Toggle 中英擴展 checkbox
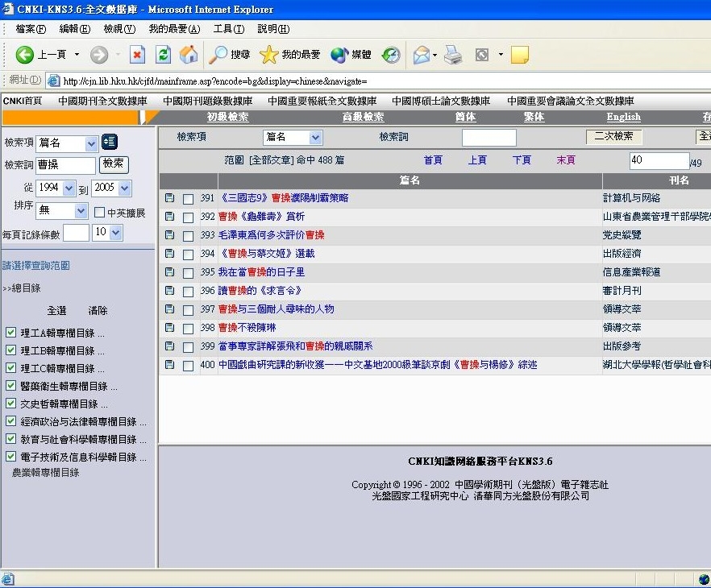 tap(99, 212)
